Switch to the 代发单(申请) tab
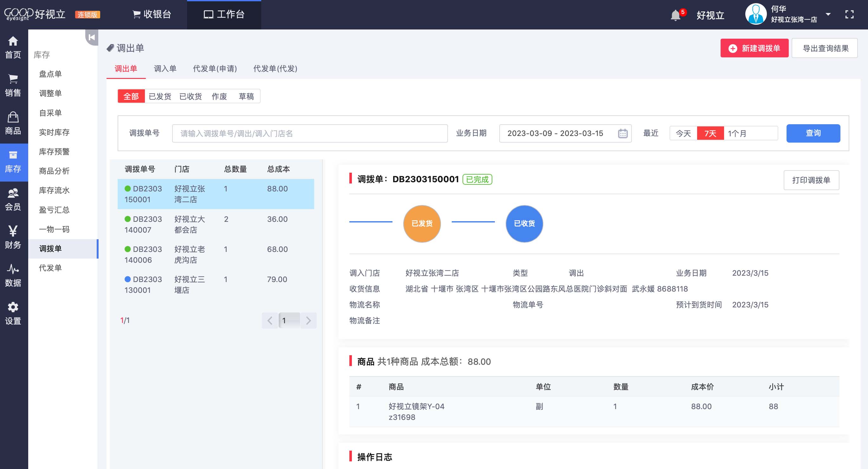868x469 pixels. 215,69
